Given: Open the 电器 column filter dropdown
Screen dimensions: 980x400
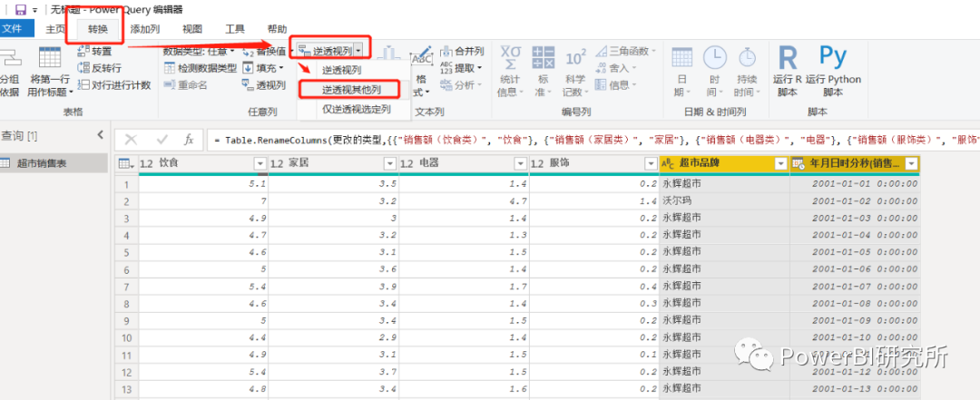Looking at the screenshot, I should point(521,164).
